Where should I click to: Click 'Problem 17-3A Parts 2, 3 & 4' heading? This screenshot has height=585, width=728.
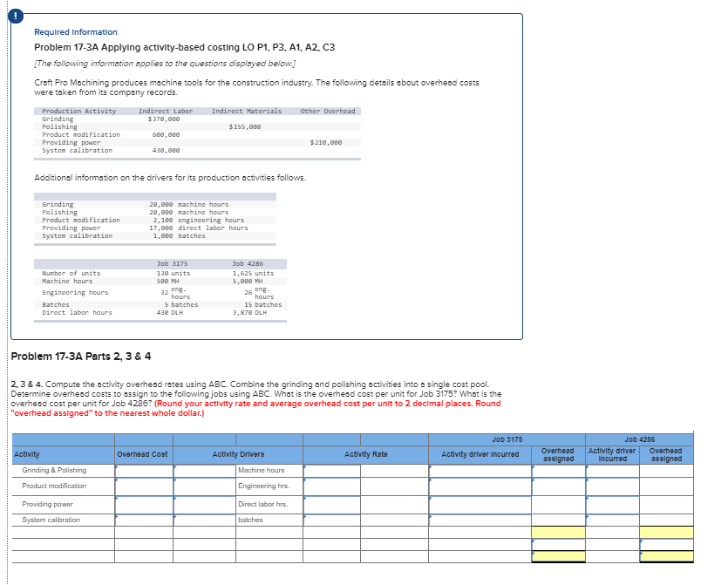(81, 356)
